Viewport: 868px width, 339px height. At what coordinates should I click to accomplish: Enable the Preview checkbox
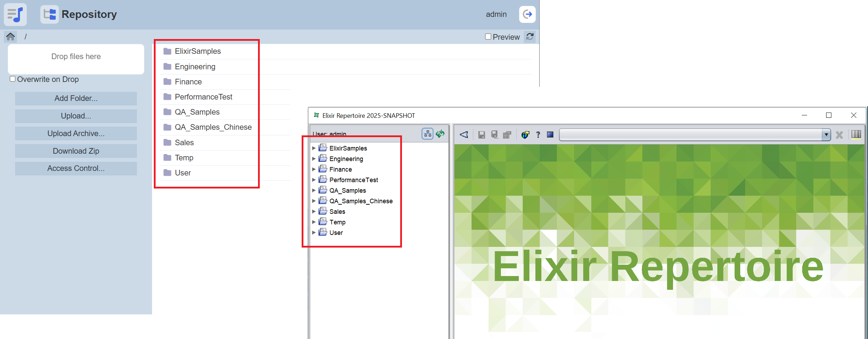[488, 37]
